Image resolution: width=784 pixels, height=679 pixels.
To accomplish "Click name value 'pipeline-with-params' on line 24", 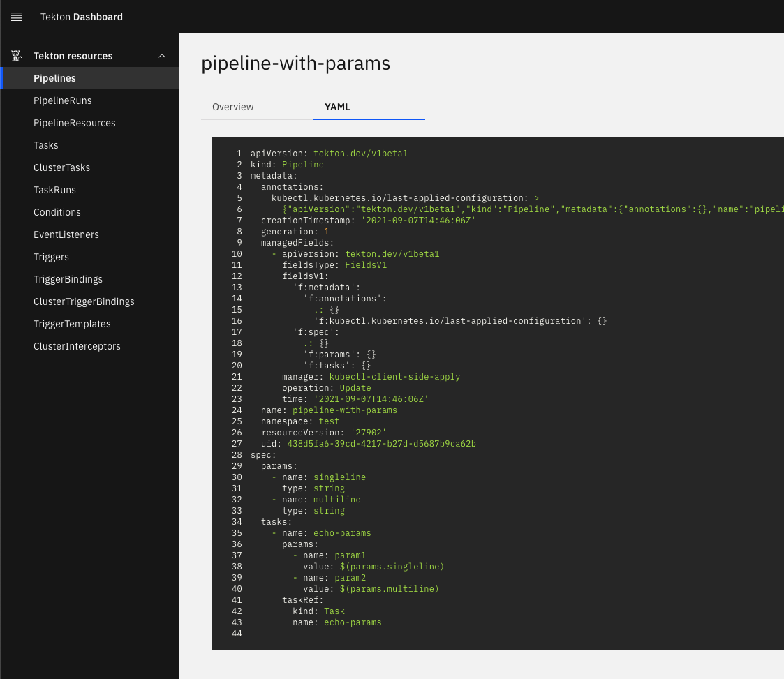I will click(x=344, y=410).
